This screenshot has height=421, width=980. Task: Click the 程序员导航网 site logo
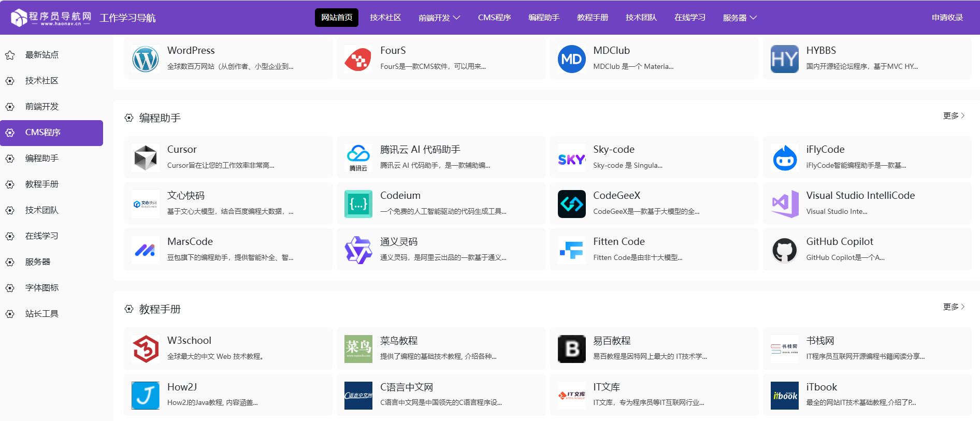(51, 18)
